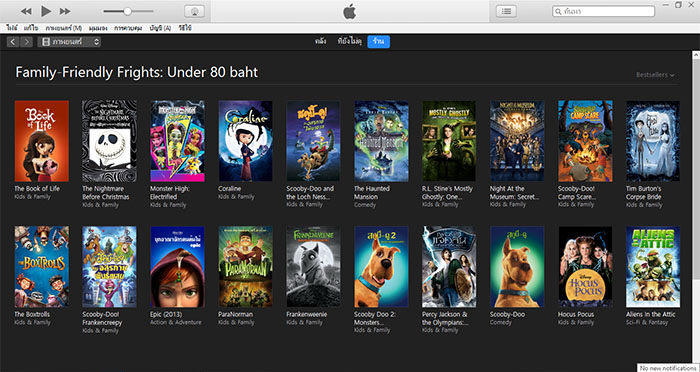The image size is (700, 372).
Task: Open the การควบคุม (Controls) menu
Action: tap(128, 28)
